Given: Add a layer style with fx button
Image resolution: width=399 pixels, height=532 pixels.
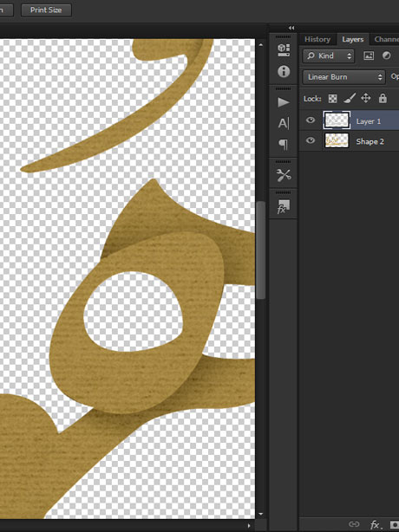Looking at the screenshot, I should coord(375,525).
